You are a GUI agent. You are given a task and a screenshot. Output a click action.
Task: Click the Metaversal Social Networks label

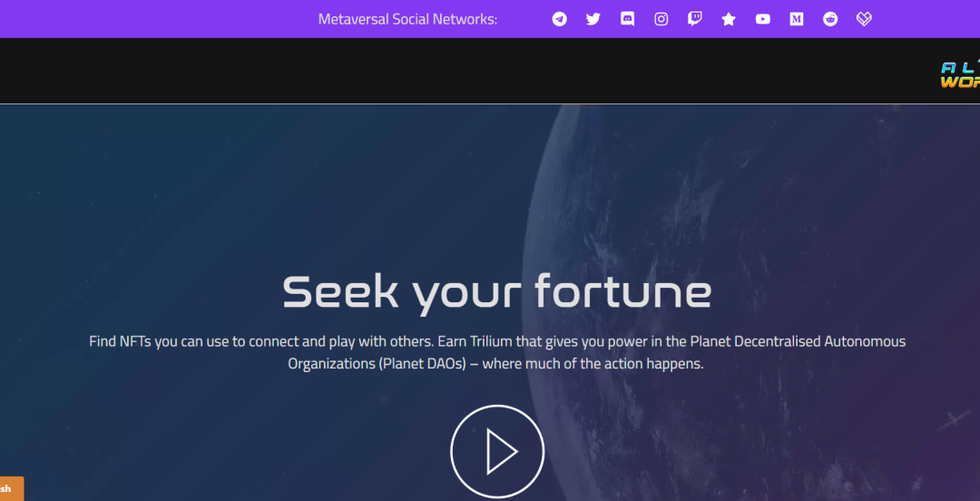point(407,19)
